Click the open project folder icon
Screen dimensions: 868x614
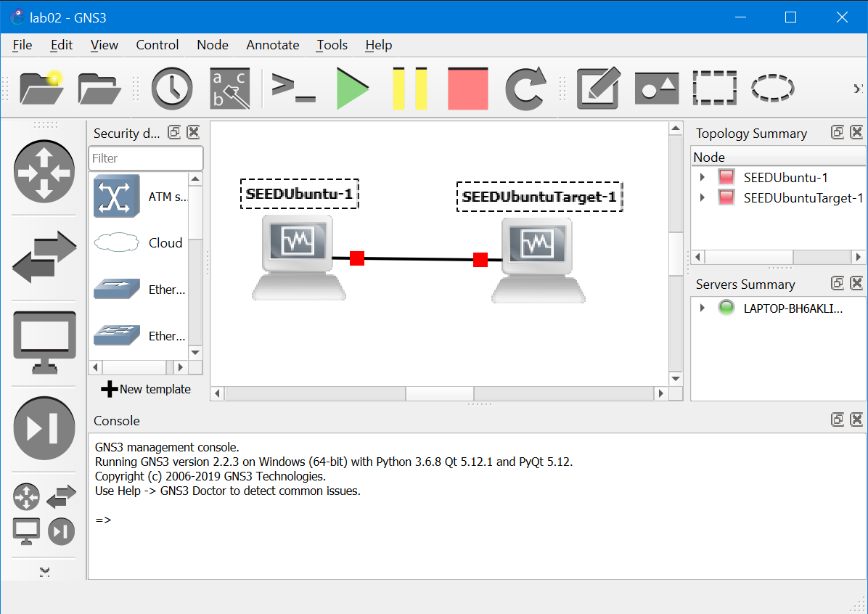99,89
